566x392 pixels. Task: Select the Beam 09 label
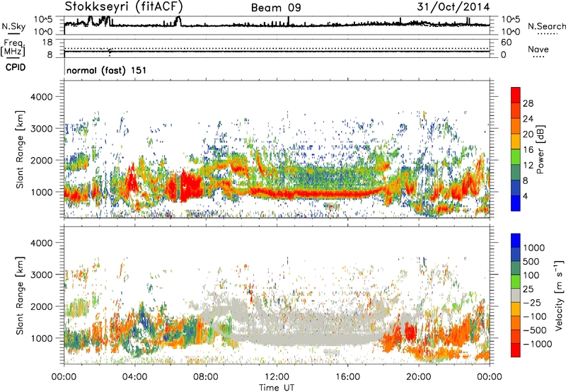click(x=276, y=8)
